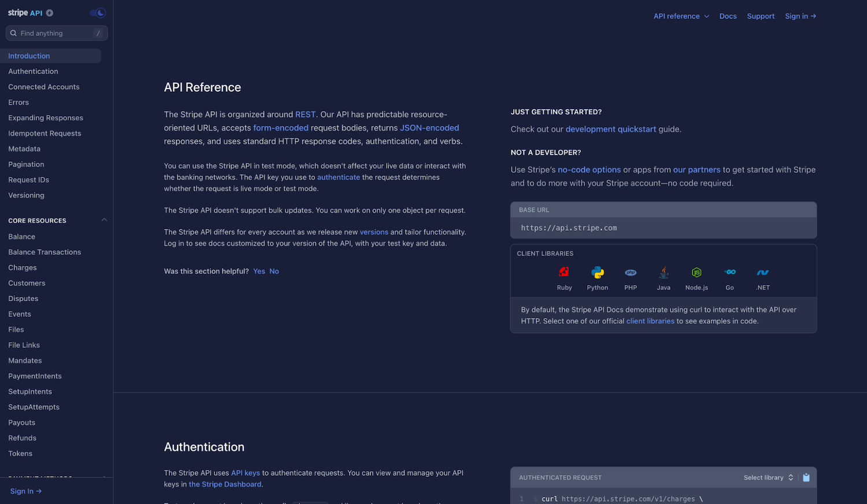Open Events in sidebar
Image resolution: width=867 pixels, height=504 pixels.
pyautogui.click(x=20, y=314)
